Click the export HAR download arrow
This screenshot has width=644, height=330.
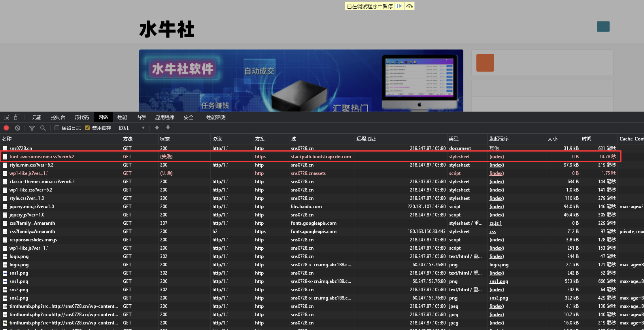click(x=168, y=128)
